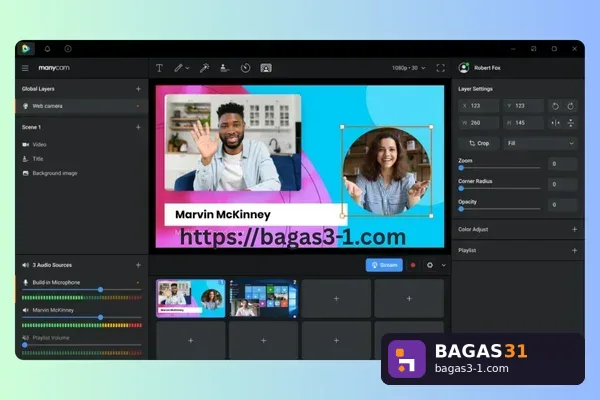Screen dimensions: 600x400
Task: Select the man's webcam video layer
Action: click(233, 142)
